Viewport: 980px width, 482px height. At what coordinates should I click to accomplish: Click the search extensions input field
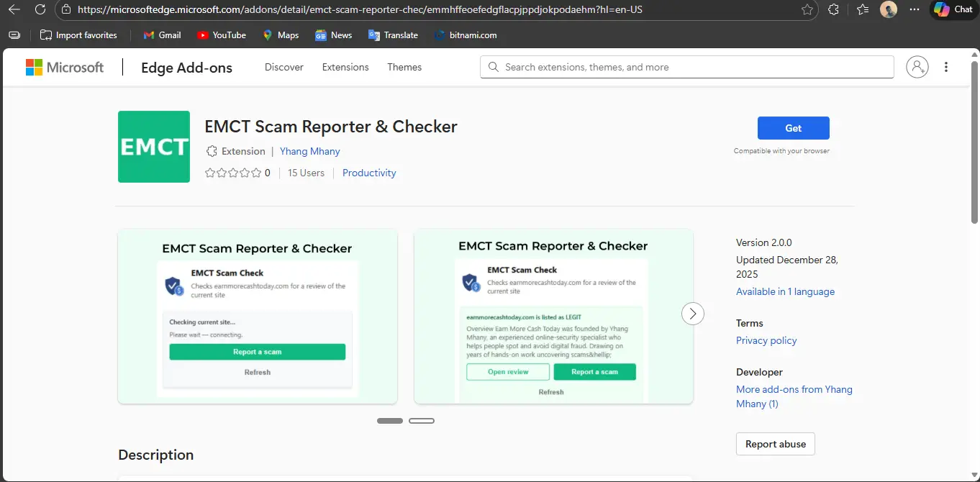coord(686,67)
